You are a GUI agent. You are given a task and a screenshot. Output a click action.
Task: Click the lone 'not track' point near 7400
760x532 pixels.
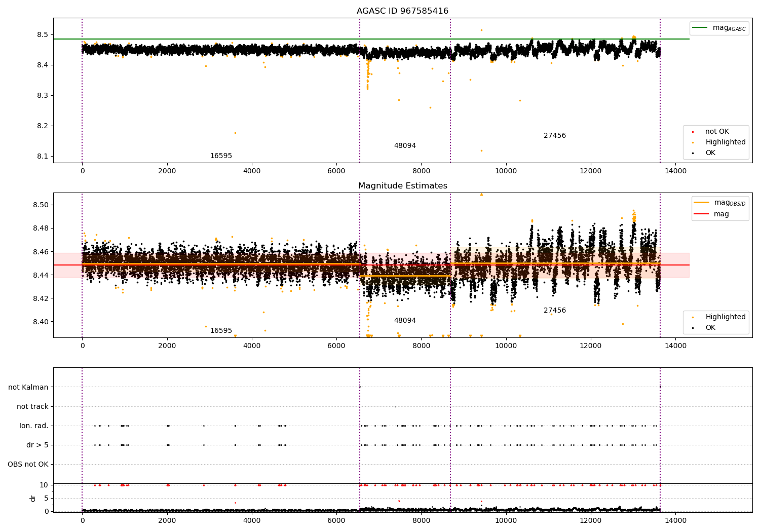tap(395, 406)
